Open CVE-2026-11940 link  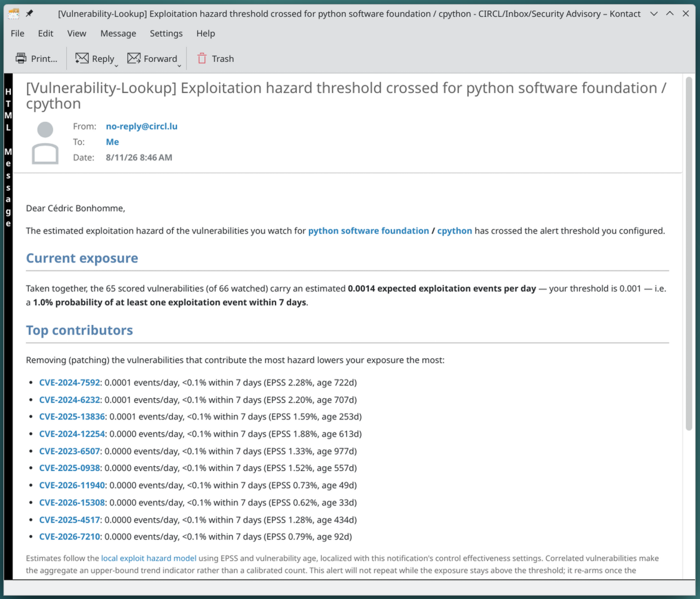(x=72, y=485)
